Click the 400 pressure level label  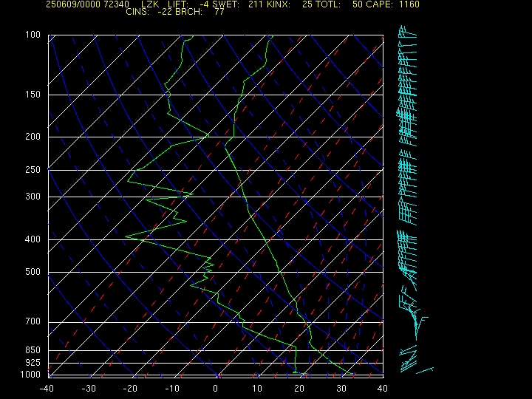(33, 239)
